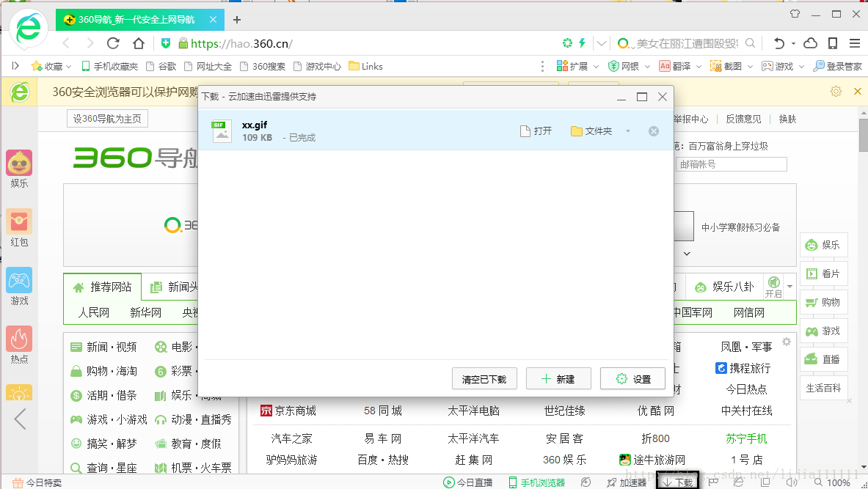This screenshot has height=489, width=868.
Task: Click the 邮箱帐号 input field
Action: click(732, 164)
